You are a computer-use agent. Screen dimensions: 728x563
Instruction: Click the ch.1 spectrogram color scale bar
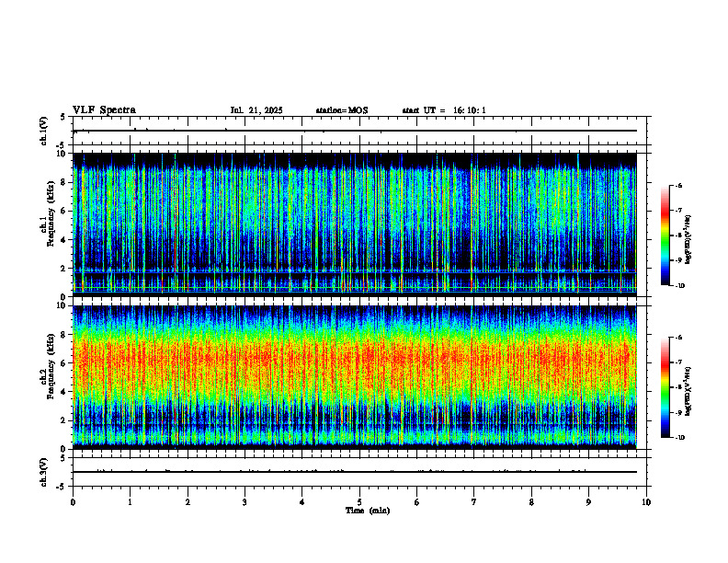[x=665, y=236]
